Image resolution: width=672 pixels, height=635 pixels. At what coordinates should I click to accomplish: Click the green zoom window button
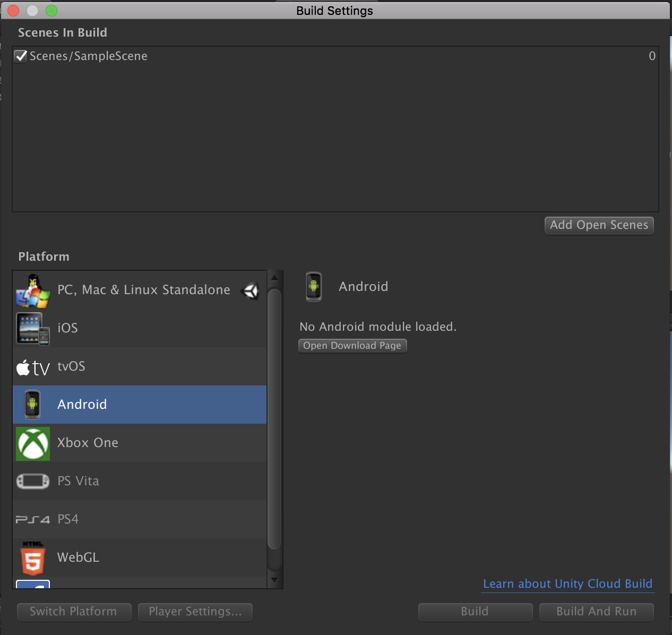51,11
